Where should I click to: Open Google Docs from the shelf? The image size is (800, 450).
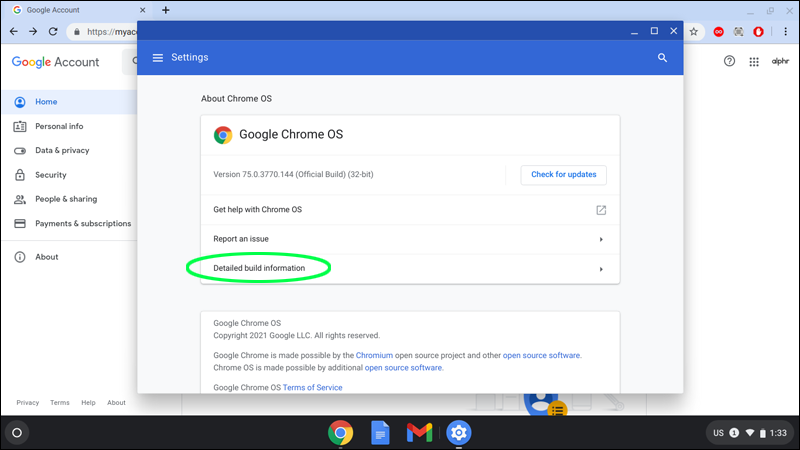pos(380,433)
